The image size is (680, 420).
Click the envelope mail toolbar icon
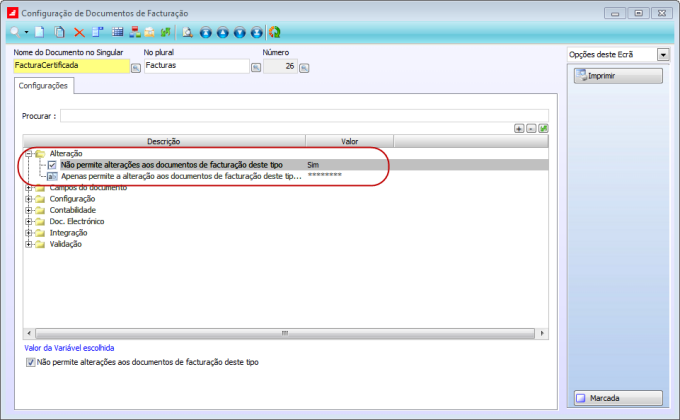[150, 32]
